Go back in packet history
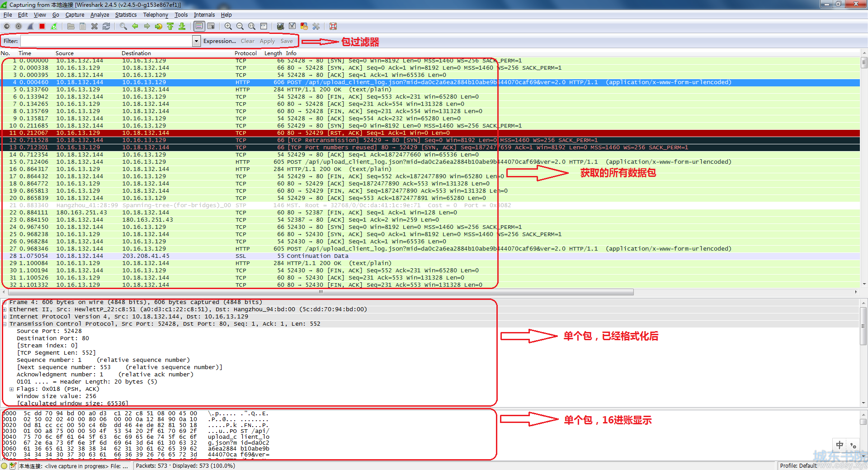The width and height of the screenshot is (868, 470). [135, 26]
